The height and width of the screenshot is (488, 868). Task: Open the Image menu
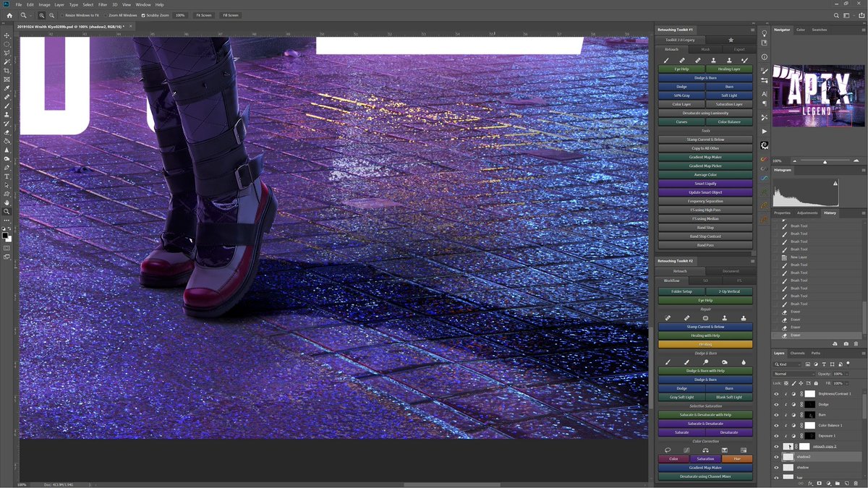tap(43, 4)
